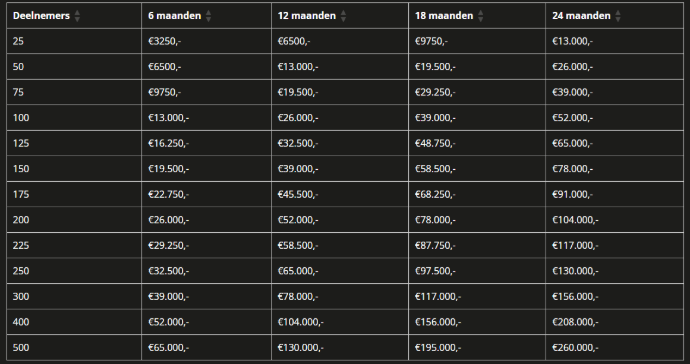Select the €26.000,- cell in row 200

tap(206, 220)
